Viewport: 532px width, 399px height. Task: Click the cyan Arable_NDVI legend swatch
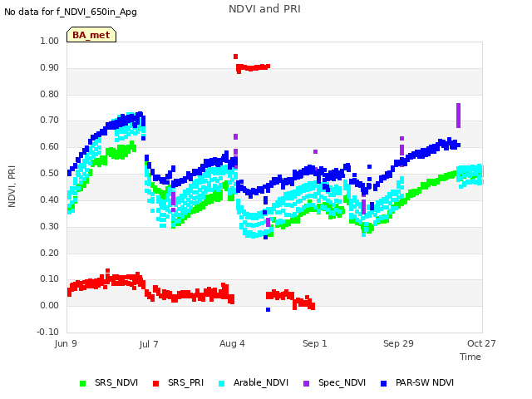click(x=222, y=383)
